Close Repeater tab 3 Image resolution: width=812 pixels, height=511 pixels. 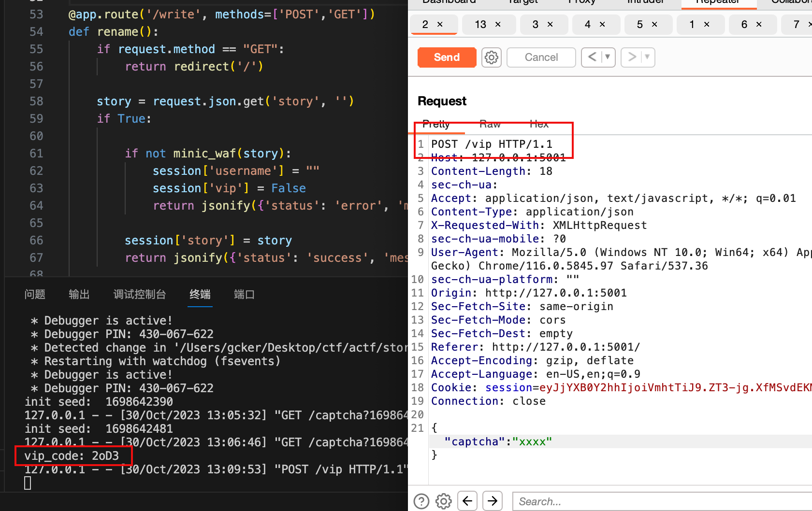[550, 25]
